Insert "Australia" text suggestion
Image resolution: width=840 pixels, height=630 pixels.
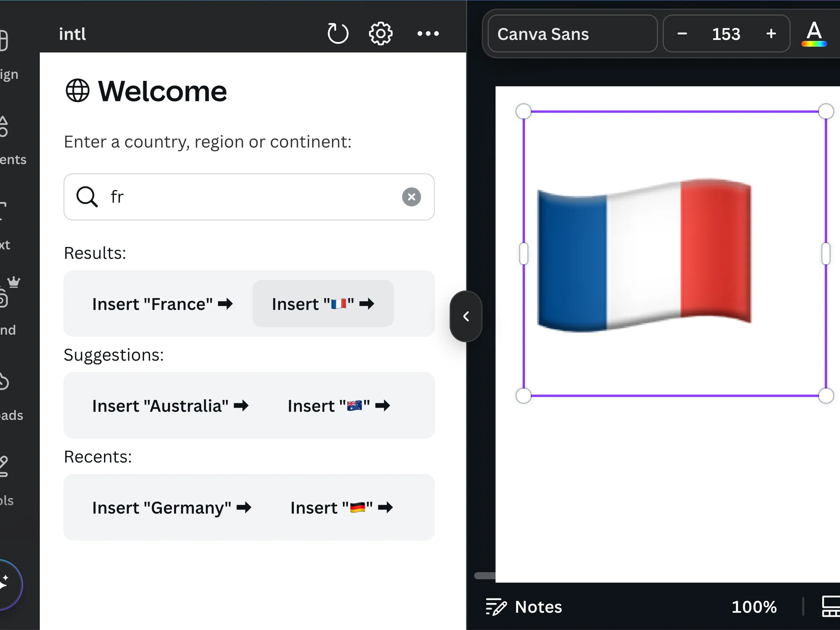[x=170, y=406]
